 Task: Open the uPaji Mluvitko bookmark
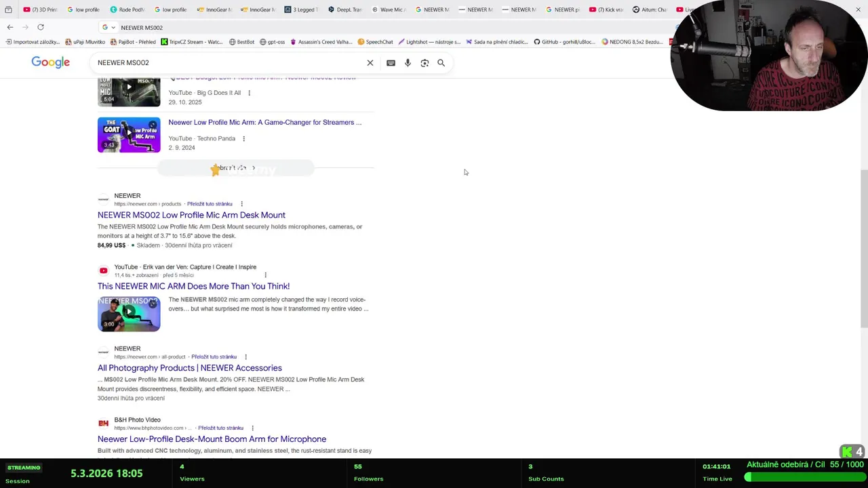point(85,42)
